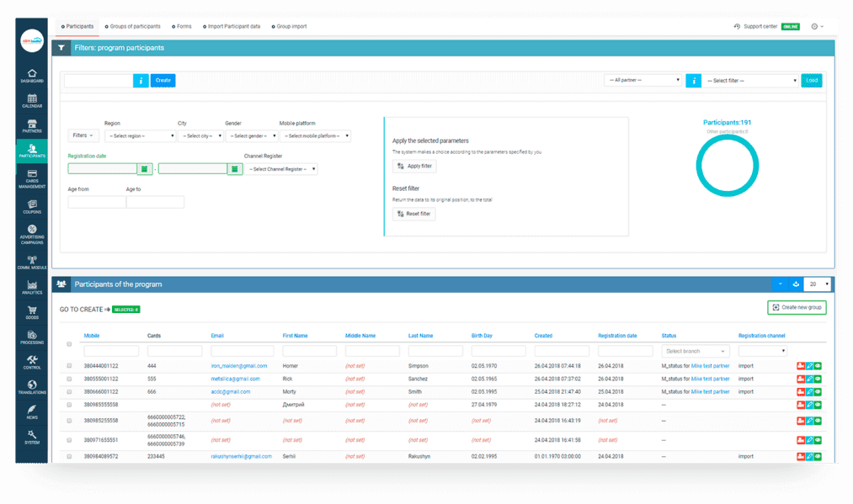This screenshot has height=504, width=853.
Task: Open Cards Management in the sidebar
Action: coord(32,179)
